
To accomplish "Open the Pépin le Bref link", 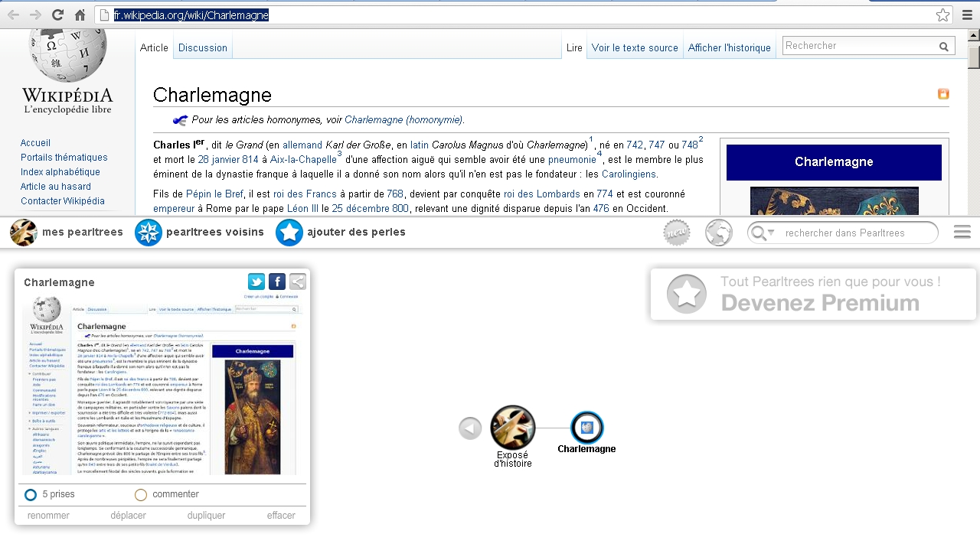I will (x=214, y=194).
